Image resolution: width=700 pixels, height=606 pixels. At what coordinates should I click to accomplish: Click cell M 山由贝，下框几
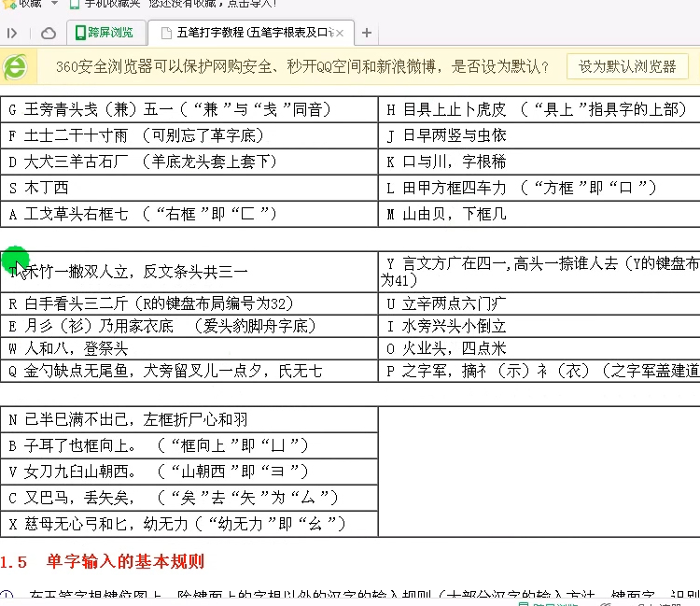pyautogui.click(x=539, y=214)
